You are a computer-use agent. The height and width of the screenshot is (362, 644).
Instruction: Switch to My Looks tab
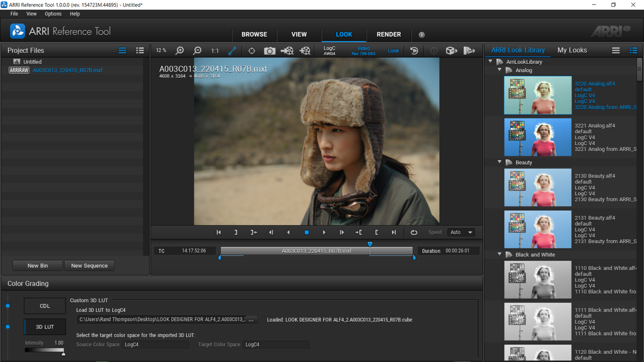(572, 50)
